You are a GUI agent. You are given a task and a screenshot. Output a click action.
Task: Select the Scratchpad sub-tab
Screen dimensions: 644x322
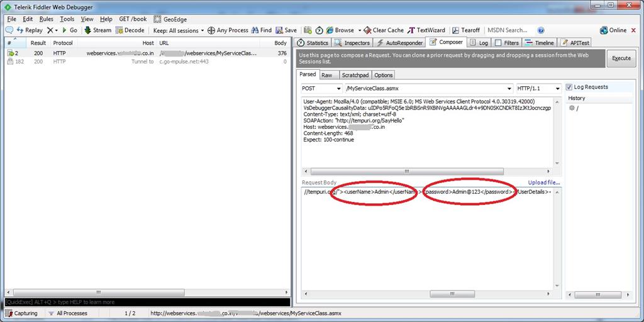[x=355, y=75]
